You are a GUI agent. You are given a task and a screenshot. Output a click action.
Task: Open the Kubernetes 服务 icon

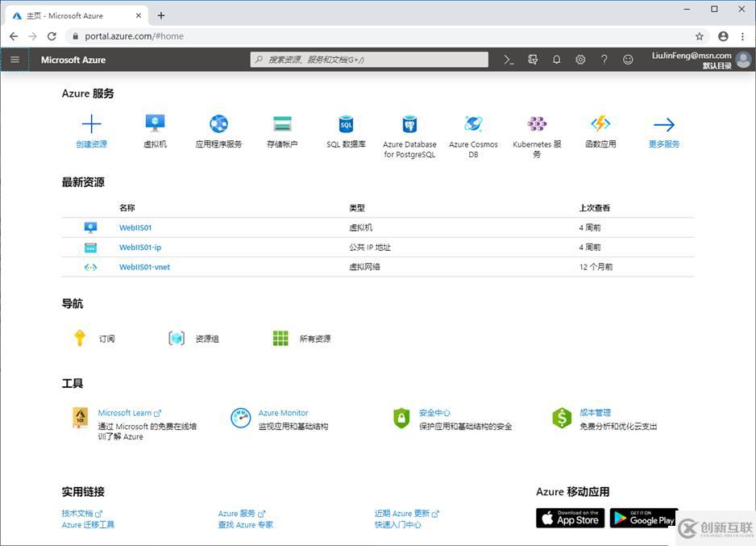tap(537, 124)
